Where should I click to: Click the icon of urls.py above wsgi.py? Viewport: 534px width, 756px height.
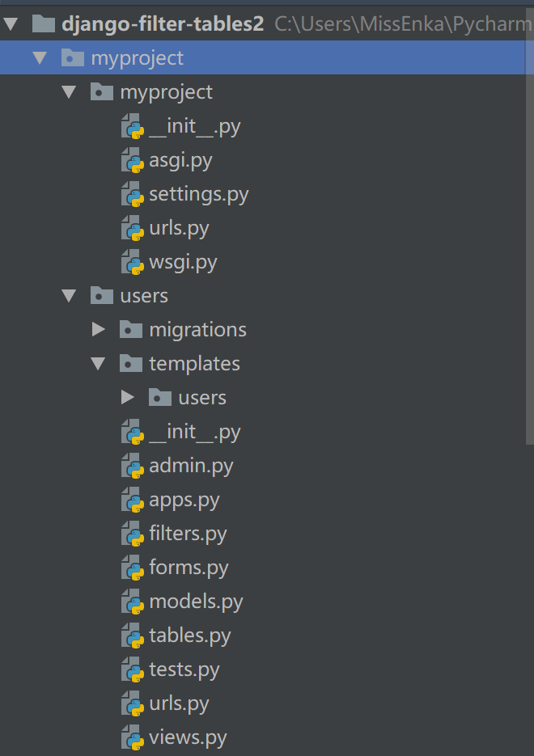click(x=133, y=228)
